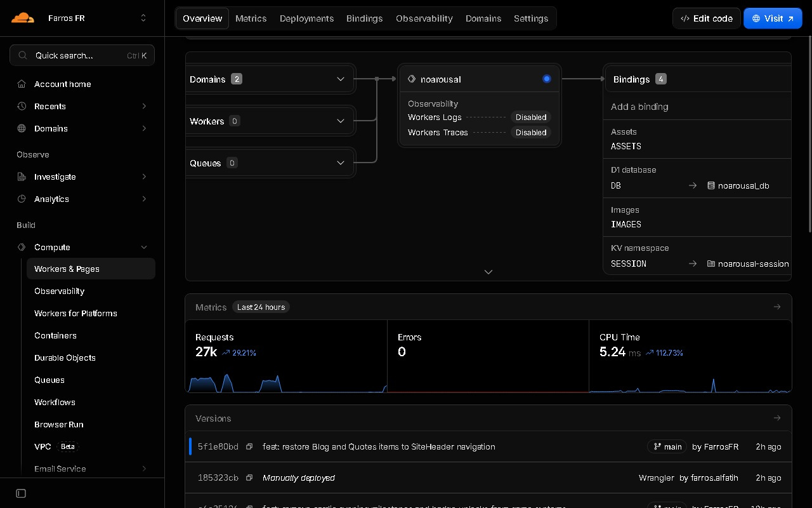The height and width of the screenshot is (508, 812).
Task: Open Browser Run in sidebar
Action: (x=91, y=424)
